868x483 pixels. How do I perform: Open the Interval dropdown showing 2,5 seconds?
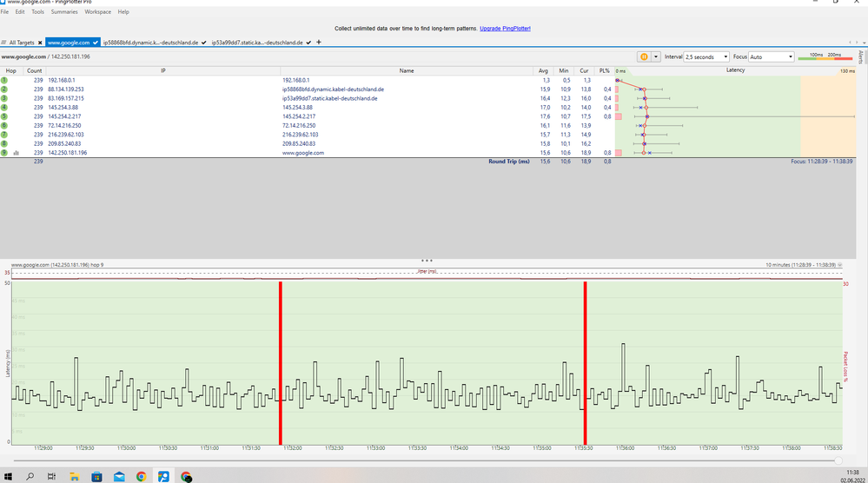707,56
